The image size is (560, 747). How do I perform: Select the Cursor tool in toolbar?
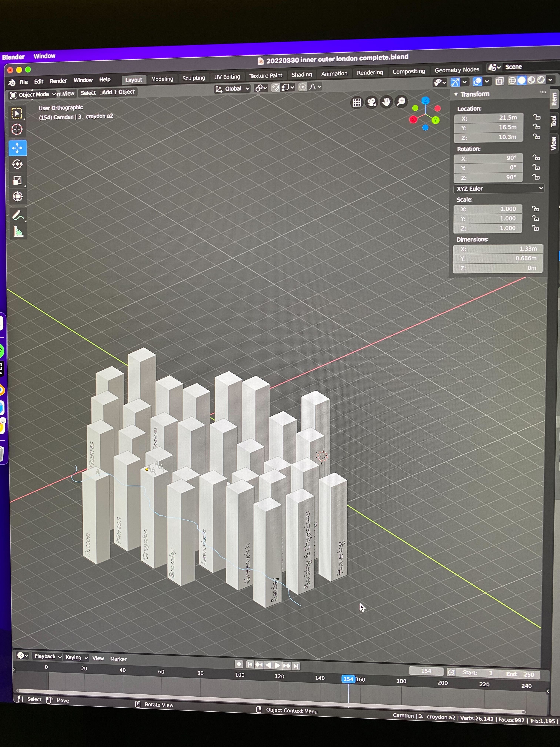tap(17, 130)
